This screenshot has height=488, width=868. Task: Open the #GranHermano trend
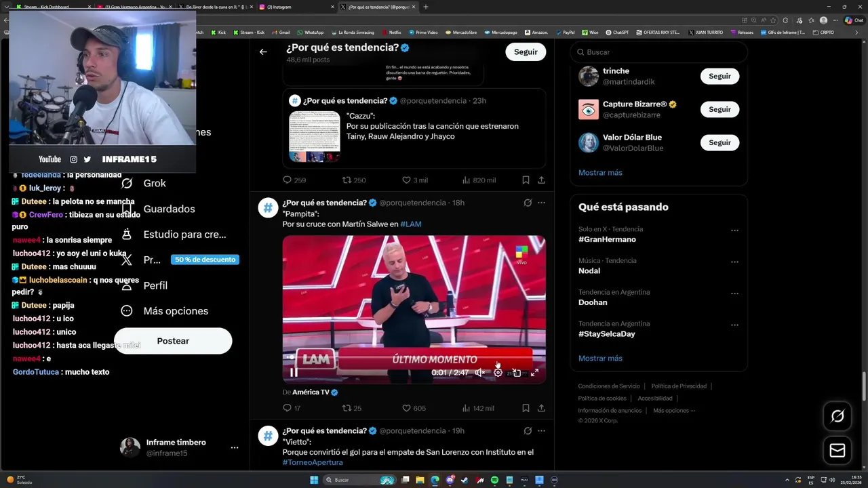click(x=607, y=239)
